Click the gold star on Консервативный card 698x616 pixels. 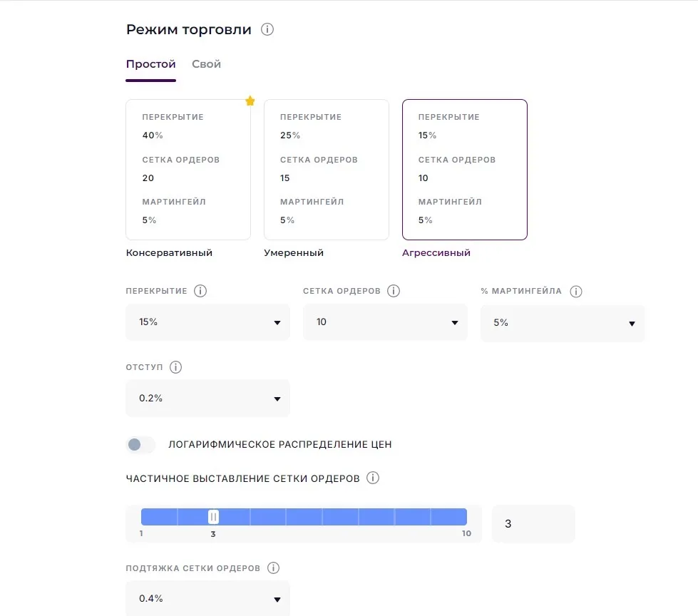(250, 101)
